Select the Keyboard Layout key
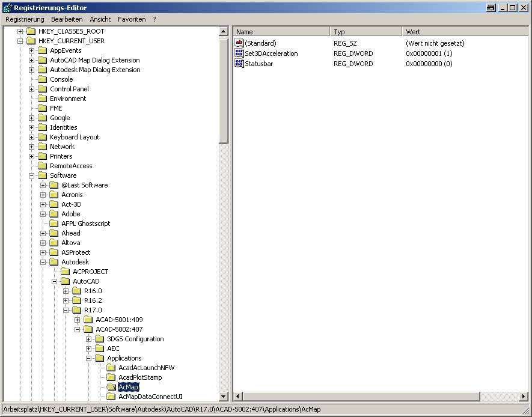The image size is (532, 417). coord(75,138)
